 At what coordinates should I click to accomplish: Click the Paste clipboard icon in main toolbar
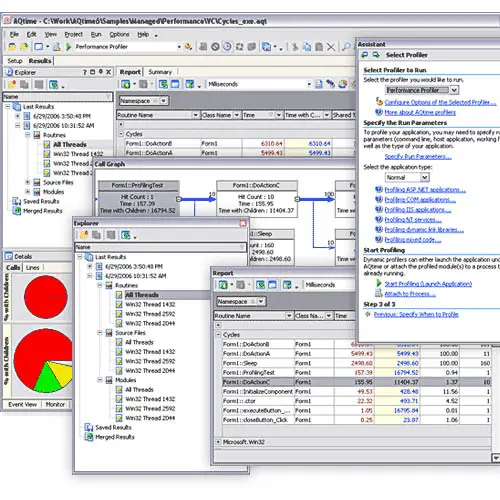(319, 47)
